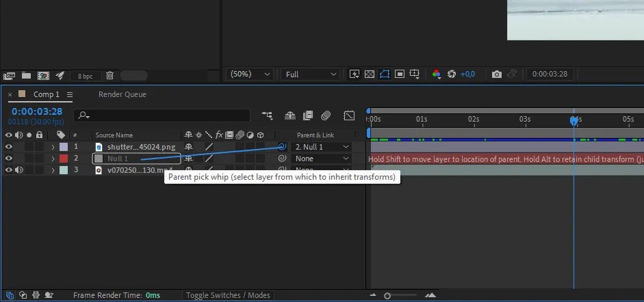Viewport: 644px width, 302px height.
Task: Toggle the transparency grid
Action: (370, 74)
